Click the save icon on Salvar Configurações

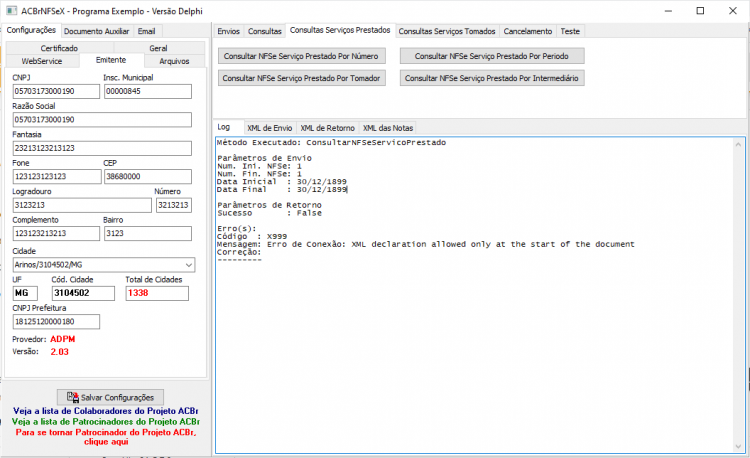73,397
